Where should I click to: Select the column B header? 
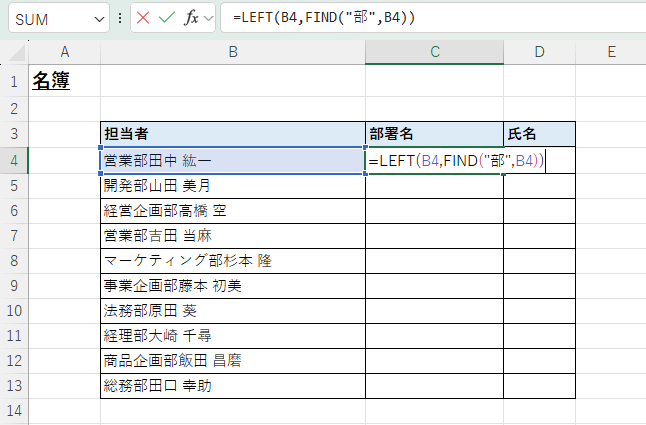[x=232, y=52]
